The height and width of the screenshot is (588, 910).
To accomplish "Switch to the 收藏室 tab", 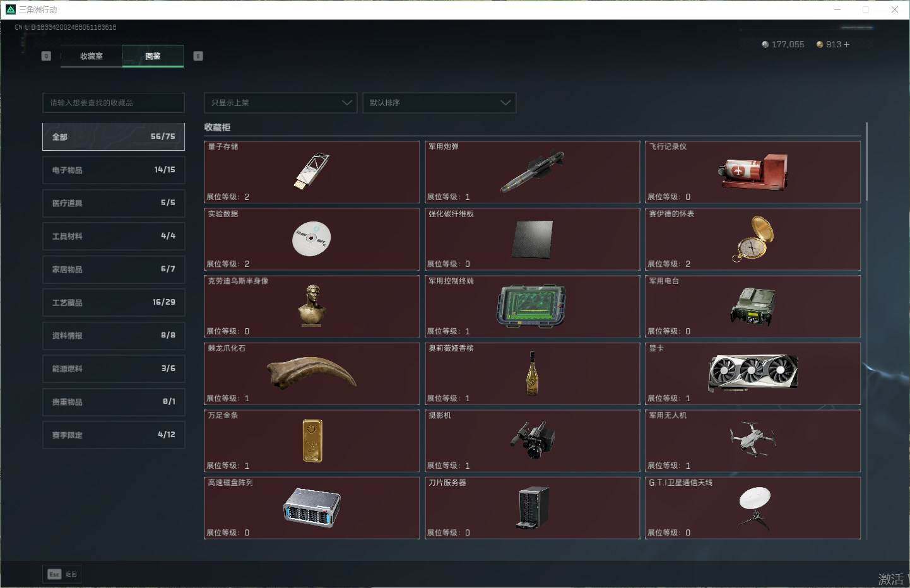I will pyautogui.click(x=92, y=56).
